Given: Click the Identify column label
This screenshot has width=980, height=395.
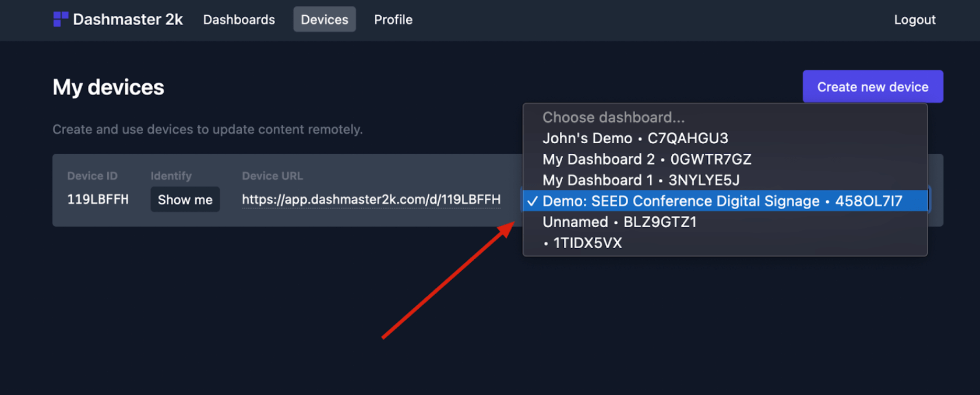Looking at the screenshot, I should pyautogui.click(x=171, y=175).
